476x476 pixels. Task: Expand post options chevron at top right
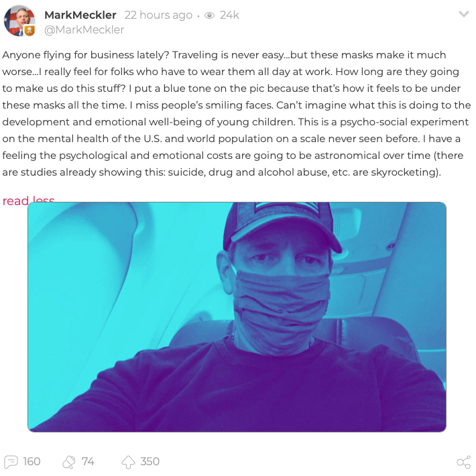pos(464,14)
